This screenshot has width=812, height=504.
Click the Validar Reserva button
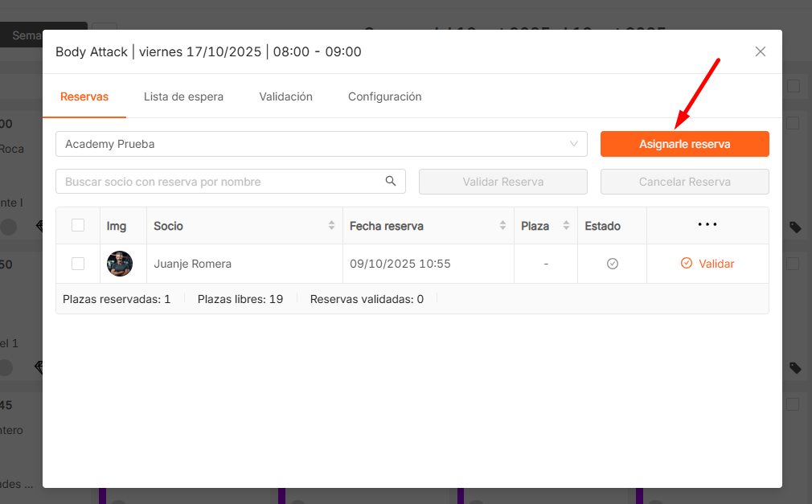click(x=502, y=182)
